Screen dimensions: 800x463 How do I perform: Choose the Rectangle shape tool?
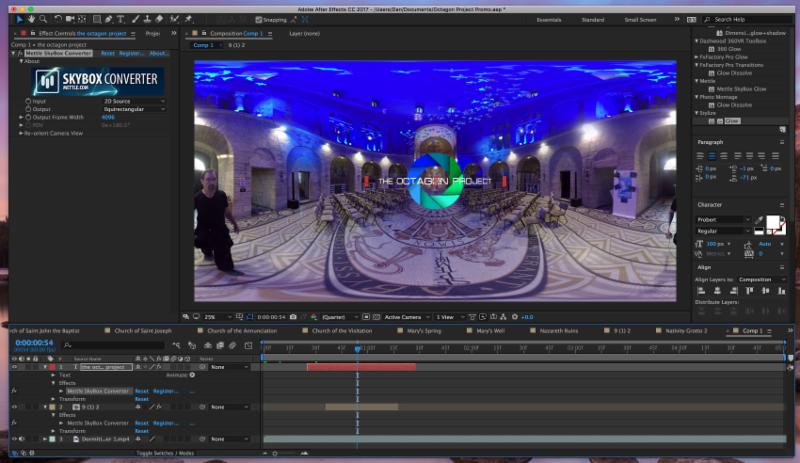click(95, 19)
